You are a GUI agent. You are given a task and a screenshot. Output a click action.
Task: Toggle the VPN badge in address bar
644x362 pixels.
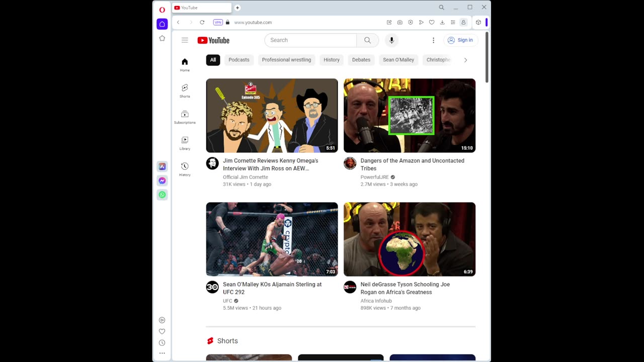(218, 22)
